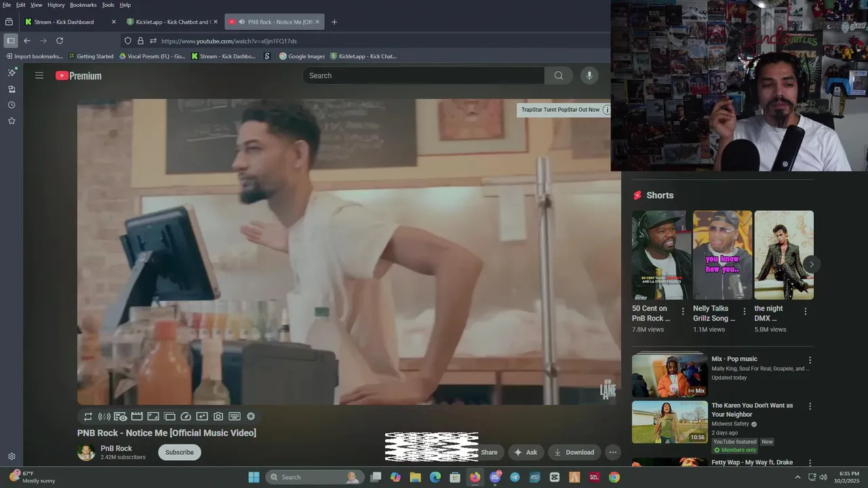Screen dimensions: 868x488
Task: Open PnB Rock channel avatar
Action: coord(86,452)
